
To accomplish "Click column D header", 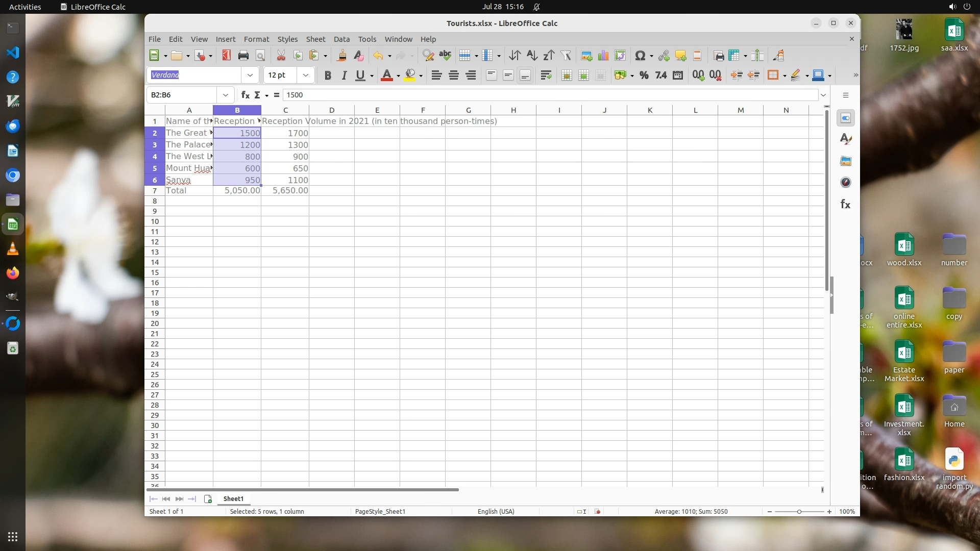I will tap(331, 110).
